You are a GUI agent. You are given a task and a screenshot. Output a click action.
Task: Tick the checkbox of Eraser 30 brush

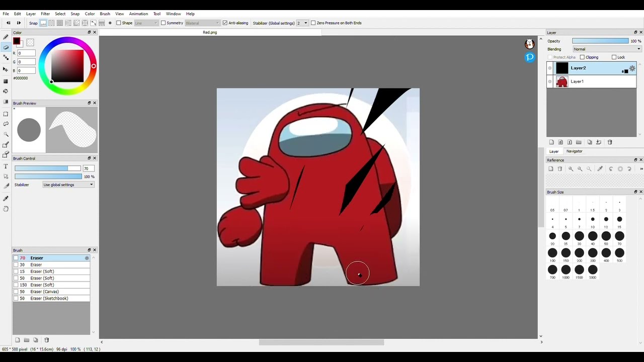click(16, 265)
